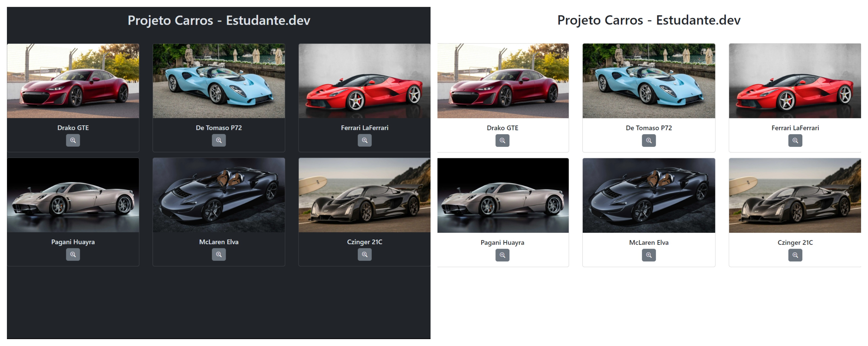Click the Drako GTE name label in dark theme
The image size is (868, 346).
pos(73,128)
